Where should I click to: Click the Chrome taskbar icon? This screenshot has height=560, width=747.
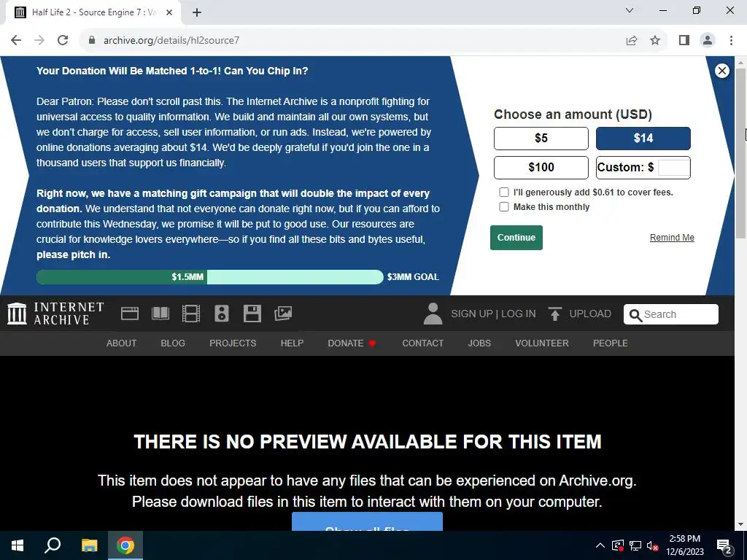(125, 545)
